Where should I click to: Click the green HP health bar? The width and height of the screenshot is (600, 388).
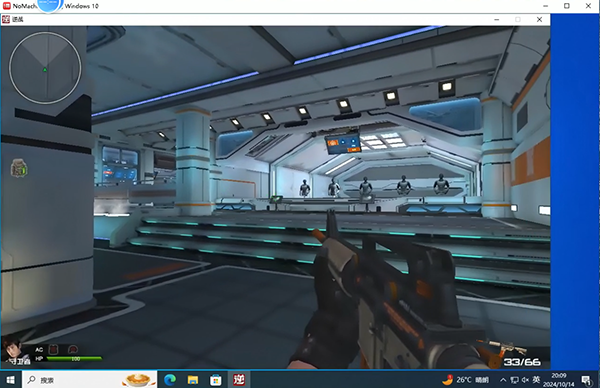tap(74, 359)
